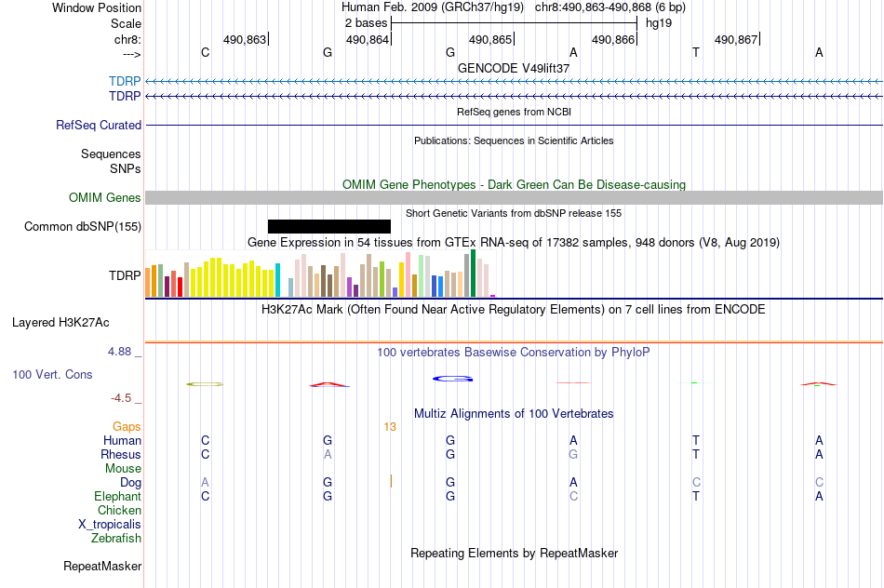Open the RepeatMasker track label
Viewport: 884px width, 588px height.
pos(102,566)
